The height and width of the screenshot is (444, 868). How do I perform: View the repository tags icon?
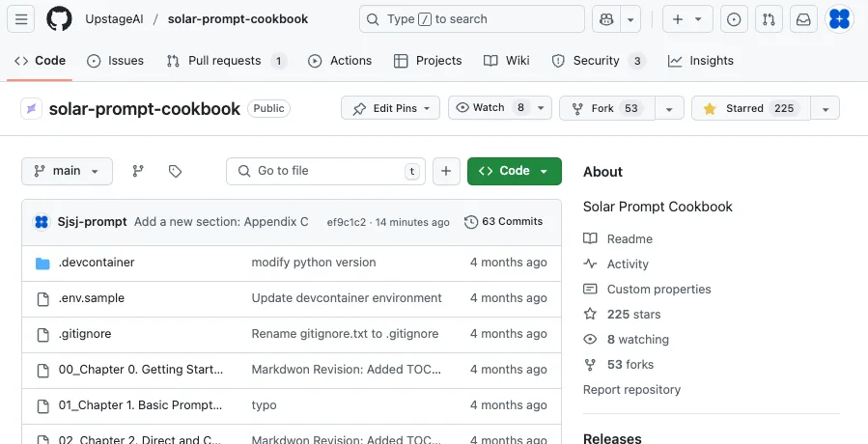click(175, 171)
